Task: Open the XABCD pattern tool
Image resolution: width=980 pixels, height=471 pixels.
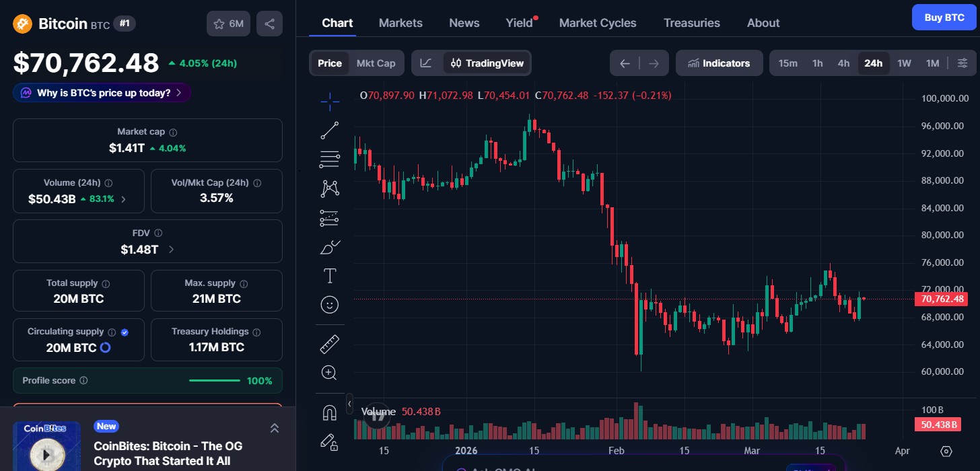Action: point(330,188)
